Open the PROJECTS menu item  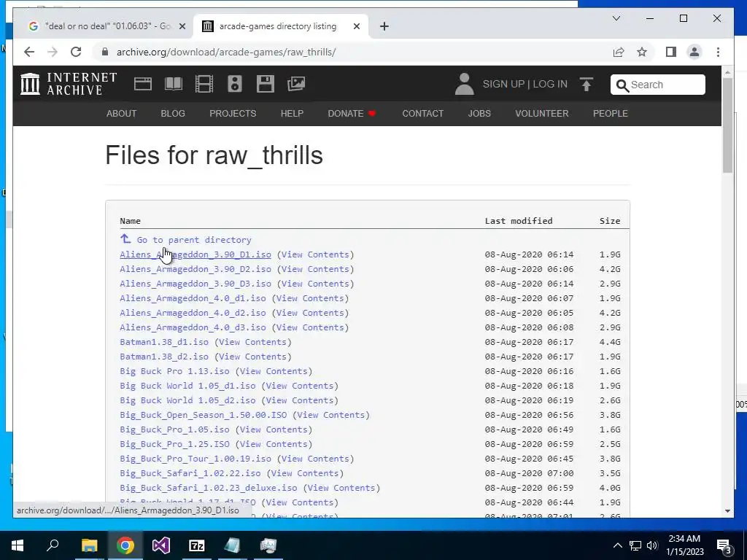tap(233, 114)
